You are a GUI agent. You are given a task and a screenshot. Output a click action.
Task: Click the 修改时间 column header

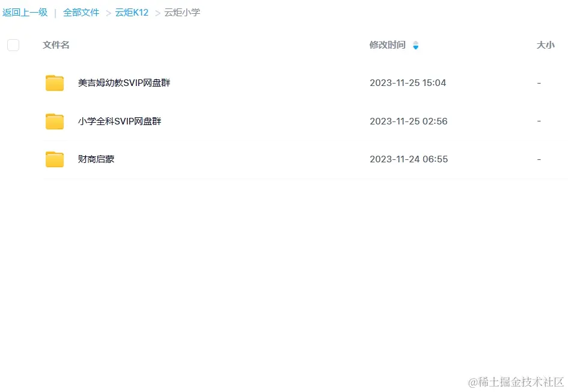(387, 45)
